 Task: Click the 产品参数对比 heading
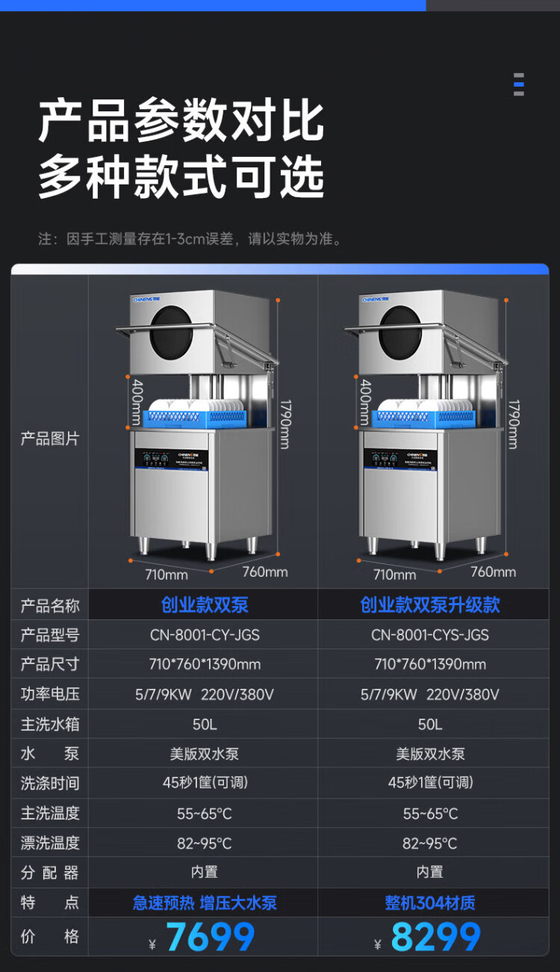pyautogui.click(x=181, y=121)
